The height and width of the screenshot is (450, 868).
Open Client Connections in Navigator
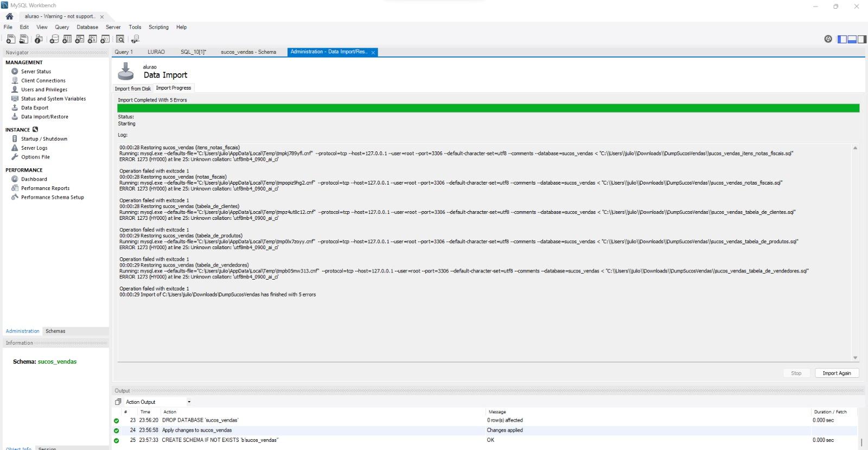[x=43, y=80]
